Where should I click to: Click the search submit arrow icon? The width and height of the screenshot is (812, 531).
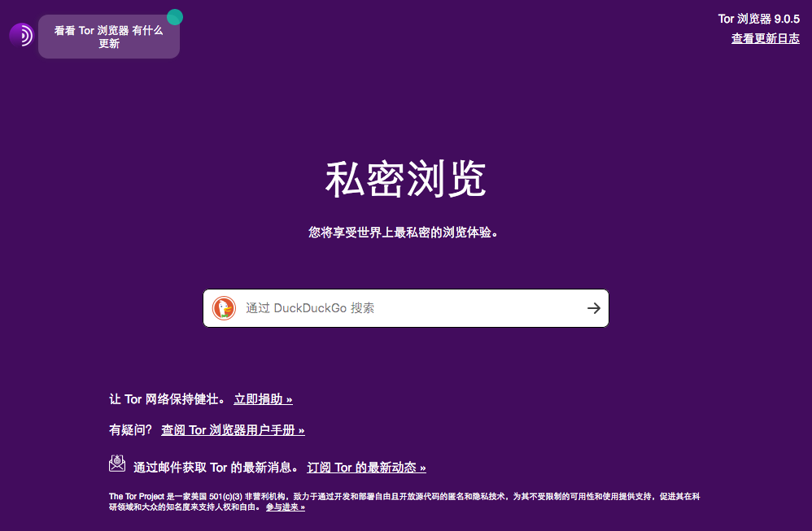click(593, 308)
